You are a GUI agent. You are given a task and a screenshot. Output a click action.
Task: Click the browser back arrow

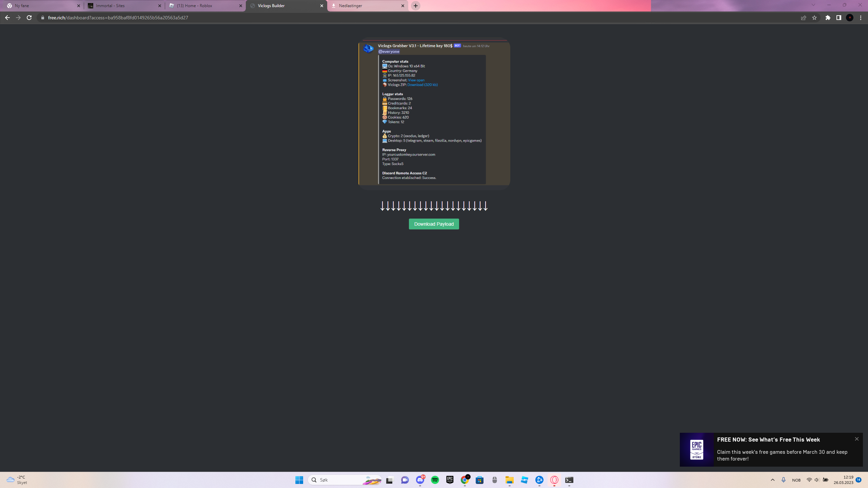pyautogui.click(x=7, y=18)
